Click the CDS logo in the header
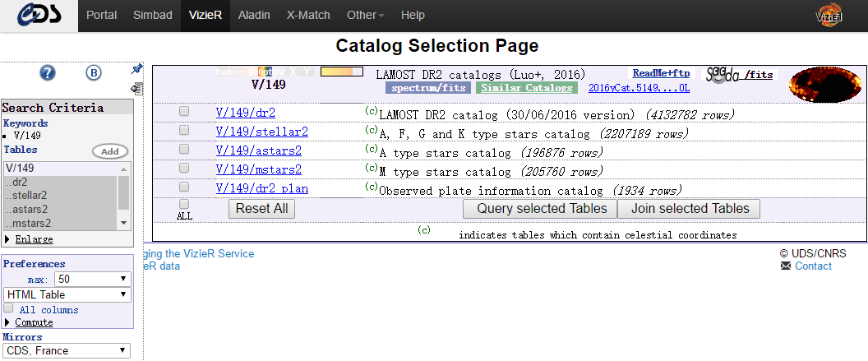 click(x=39, y=15)
